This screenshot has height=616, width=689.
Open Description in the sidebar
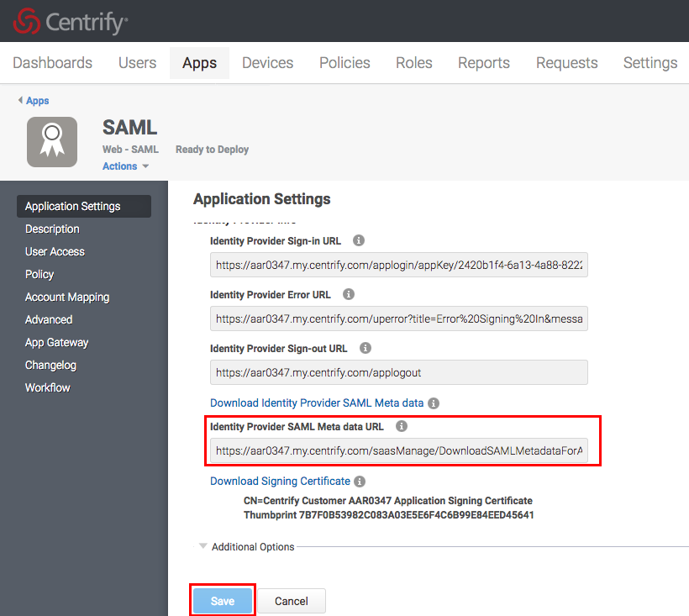click(x=52, y=229)
